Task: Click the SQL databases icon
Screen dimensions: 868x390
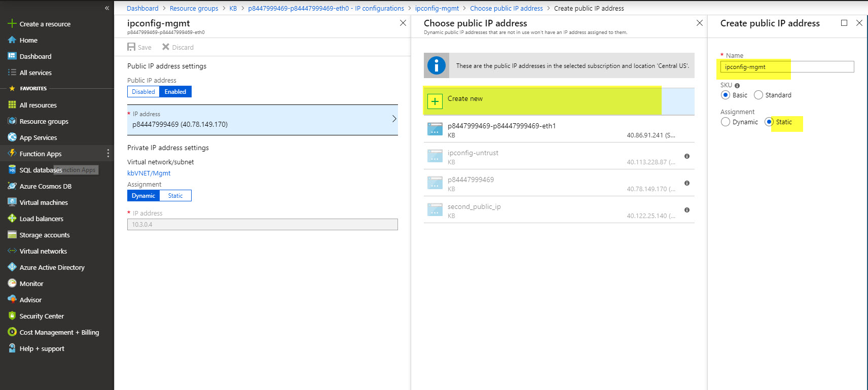Action: (x=12, y=170)
